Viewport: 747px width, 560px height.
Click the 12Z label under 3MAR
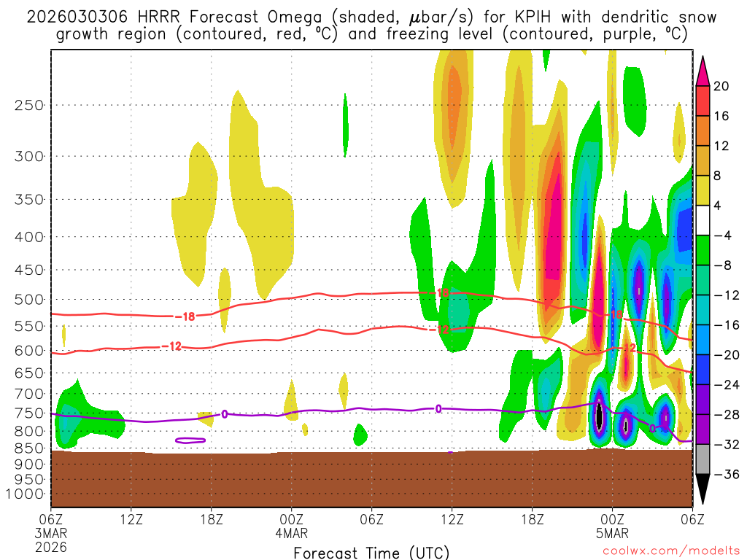(131, 519)
